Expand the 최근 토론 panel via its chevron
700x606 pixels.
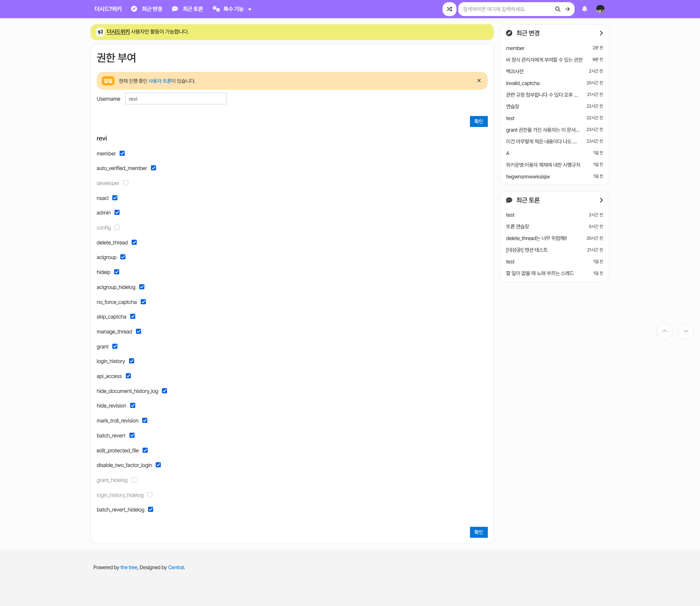(x=601, y=200)
